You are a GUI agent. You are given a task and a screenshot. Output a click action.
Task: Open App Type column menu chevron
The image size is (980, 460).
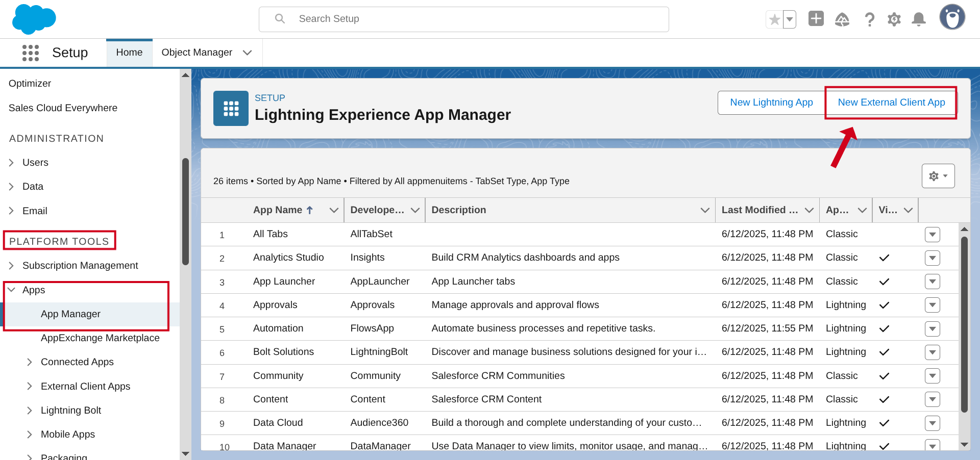[863, 210]
